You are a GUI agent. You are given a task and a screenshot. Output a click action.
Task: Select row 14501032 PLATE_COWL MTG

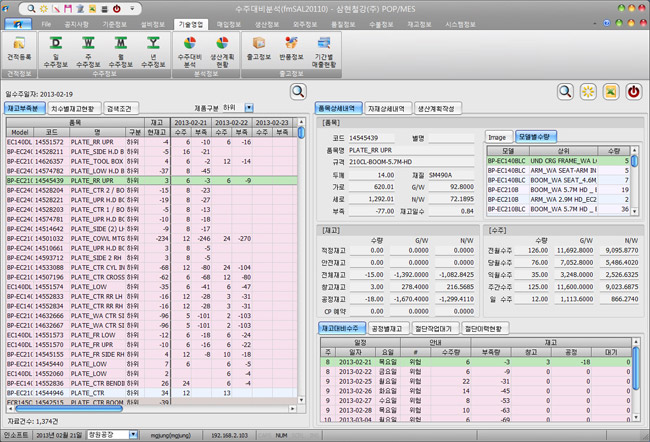coord(152,238)
